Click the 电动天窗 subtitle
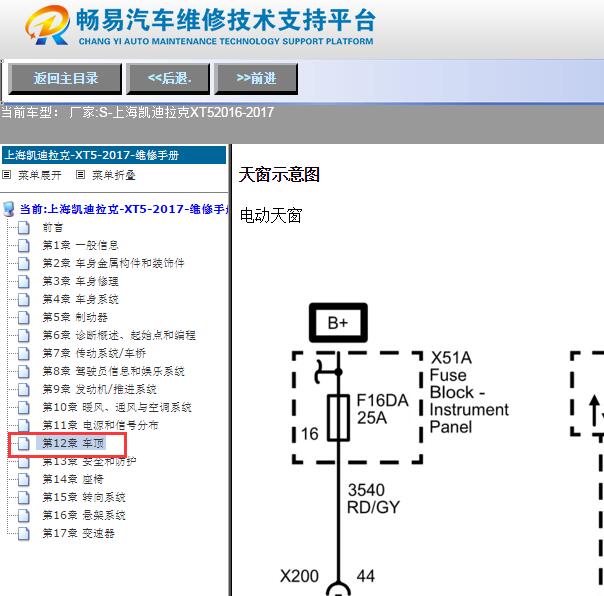This screenshot has width=604, height=596. pos(271,215)
